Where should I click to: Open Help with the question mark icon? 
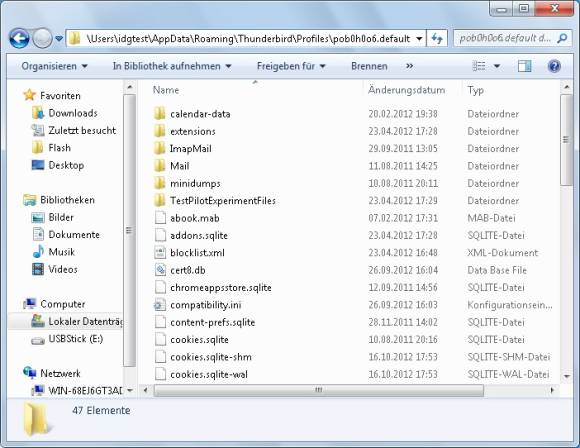pyautogui.click(x=554, y=66)
